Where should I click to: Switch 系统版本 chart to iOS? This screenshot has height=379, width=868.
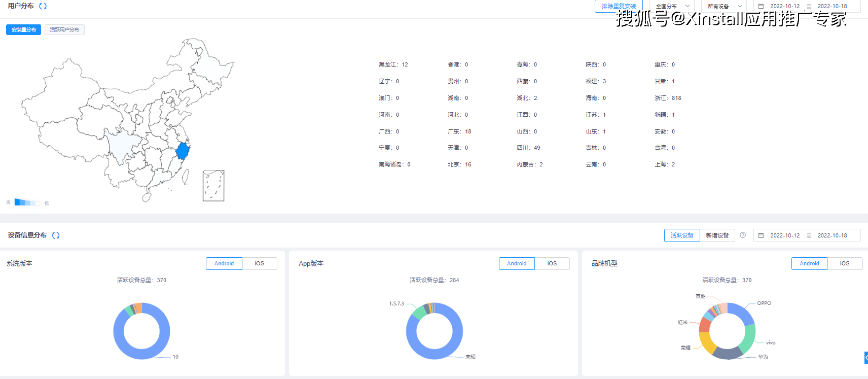(x=259, y=263)
